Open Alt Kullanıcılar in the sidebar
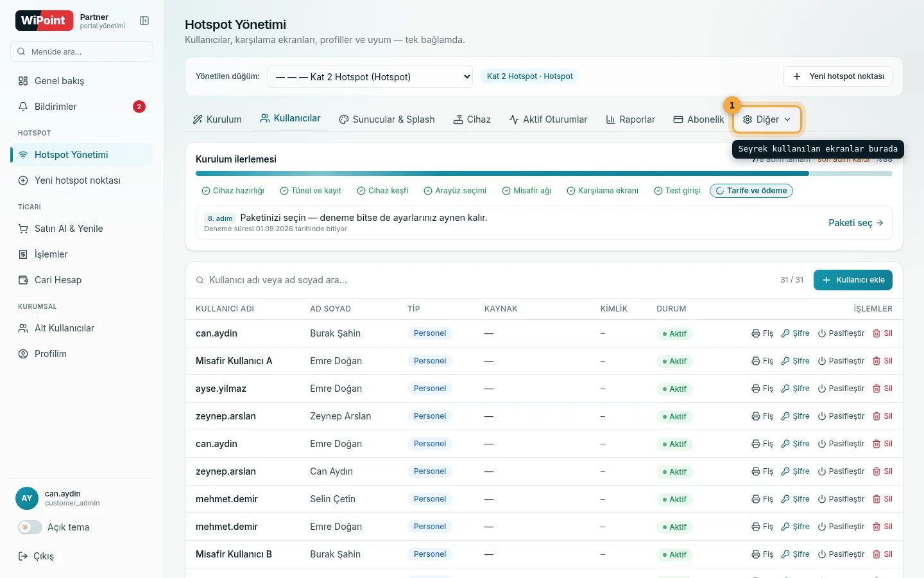 pos(81,328)
